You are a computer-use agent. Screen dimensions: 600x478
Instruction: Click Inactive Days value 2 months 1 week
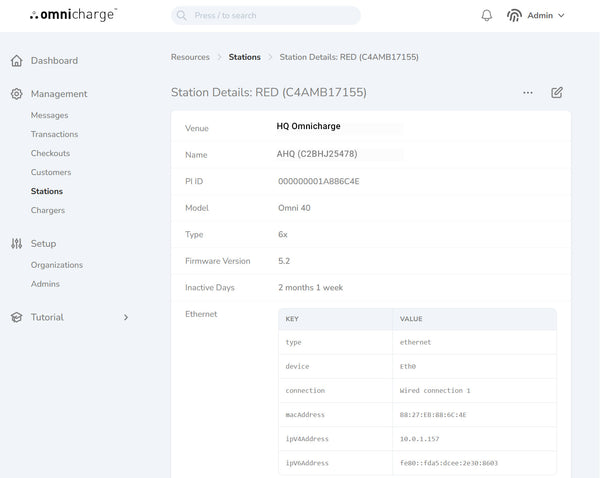pyautogui.click(x=310, y=287)
